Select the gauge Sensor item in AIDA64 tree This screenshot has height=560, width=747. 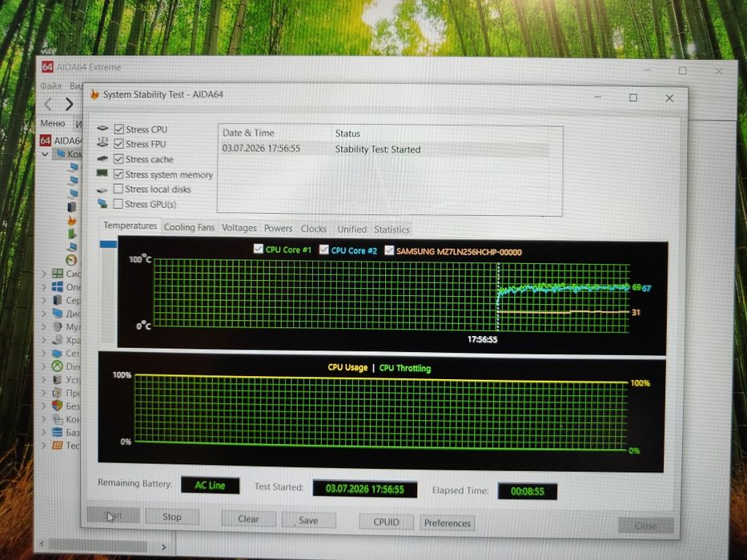point(71,260)
